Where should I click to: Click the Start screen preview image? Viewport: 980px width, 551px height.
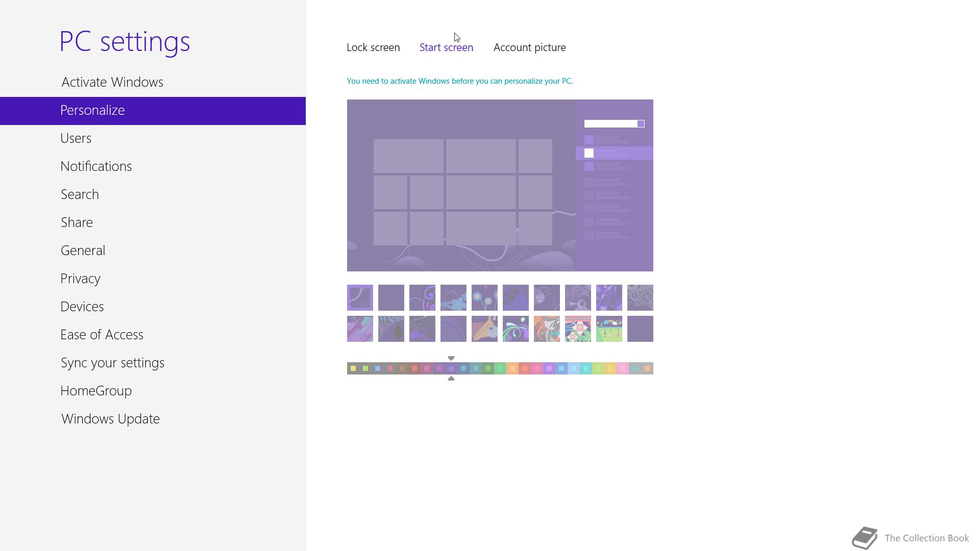500,185
